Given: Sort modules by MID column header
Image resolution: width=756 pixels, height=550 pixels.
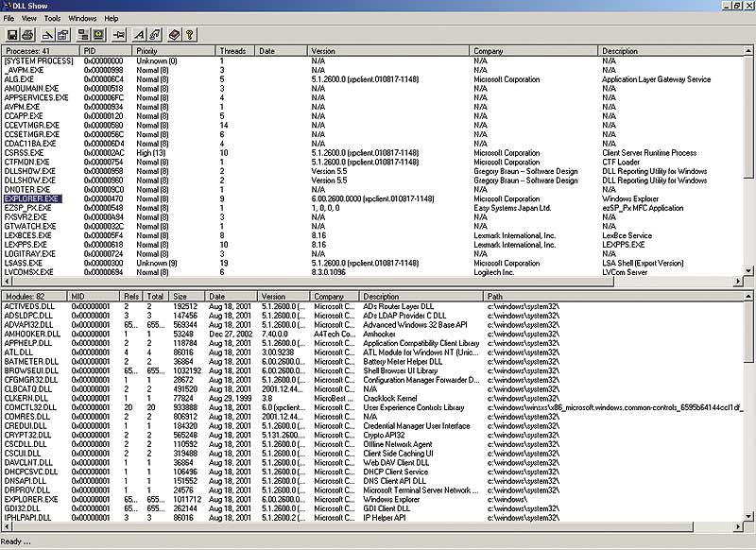Looking at the screenshot, I should click(x=94, y=297).
